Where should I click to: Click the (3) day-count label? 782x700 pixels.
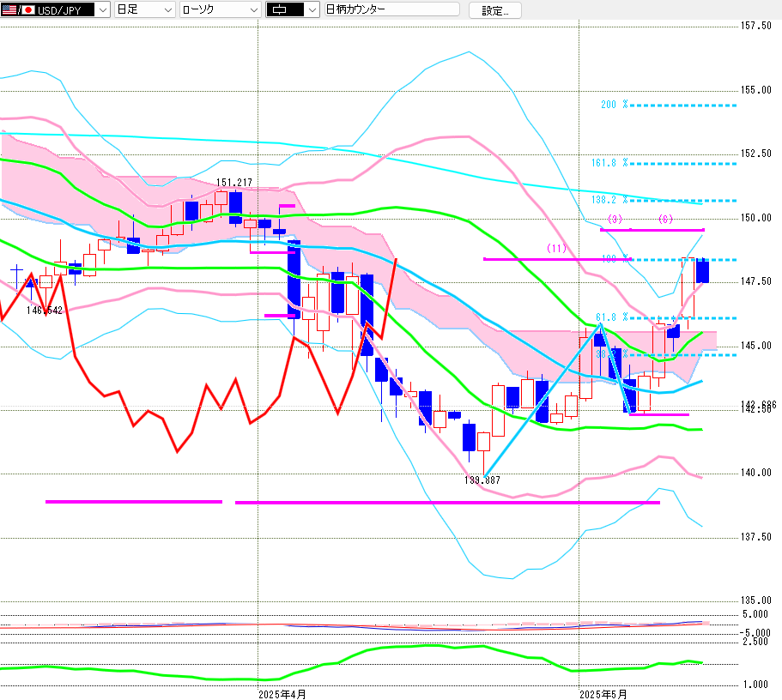point(615,220)
